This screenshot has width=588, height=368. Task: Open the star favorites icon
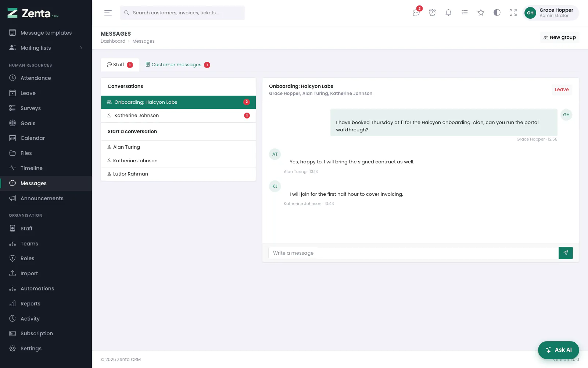[x=481, y=13]
